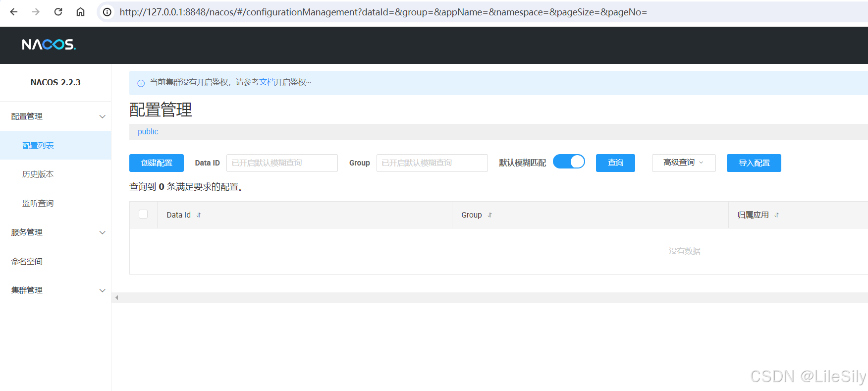This screenshot has height=391, width=868.
Task: Open the 文档 link in notice
Action: (x=267, y=82)
